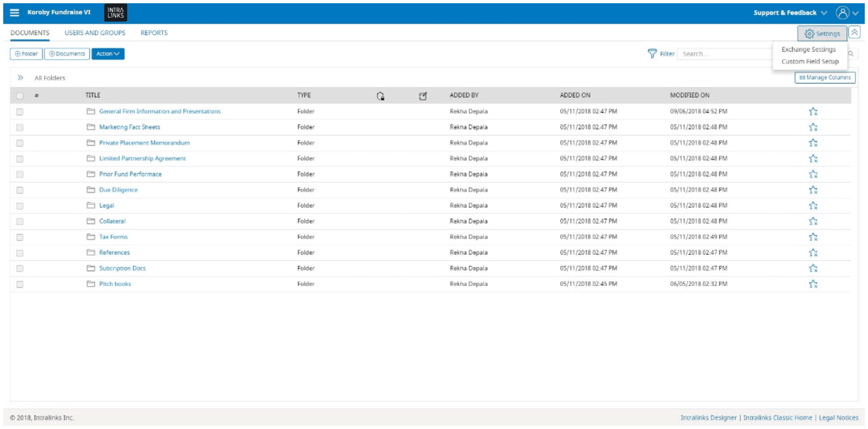Sort by the Type column header
This screenshot has width=868, height=429.
(304, 95)
